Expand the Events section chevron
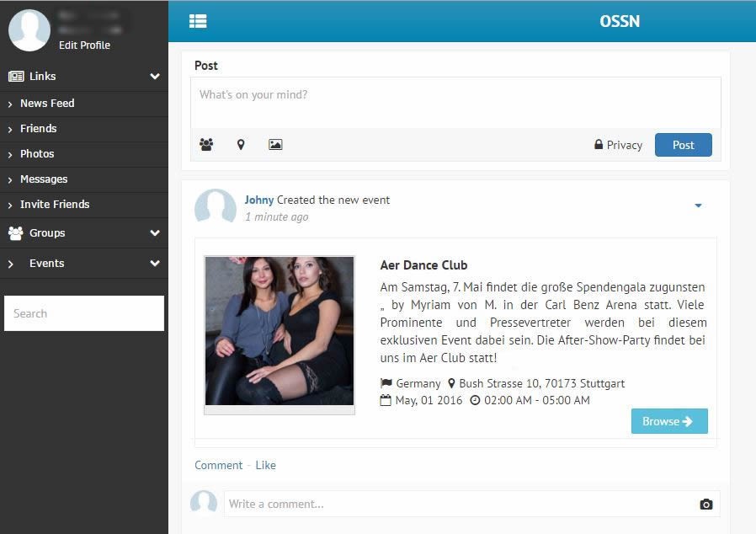This screenshot has width=756, height=534. click(x=155, y=264)
